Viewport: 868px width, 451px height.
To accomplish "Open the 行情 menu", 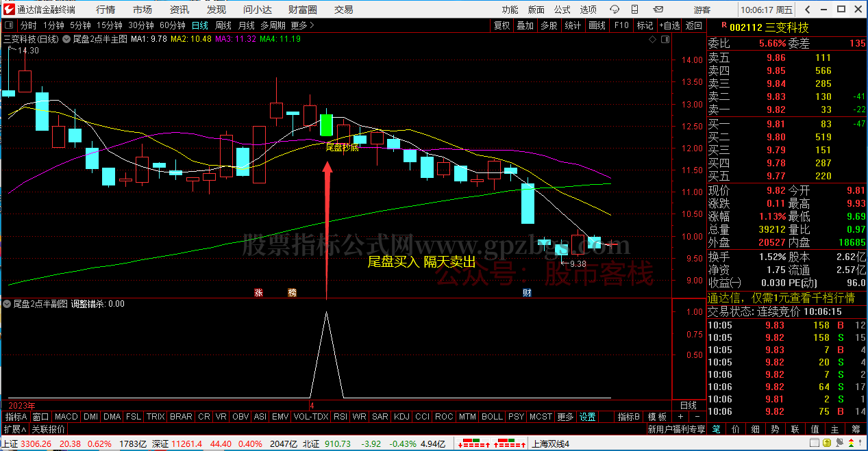I will [106, 10].
